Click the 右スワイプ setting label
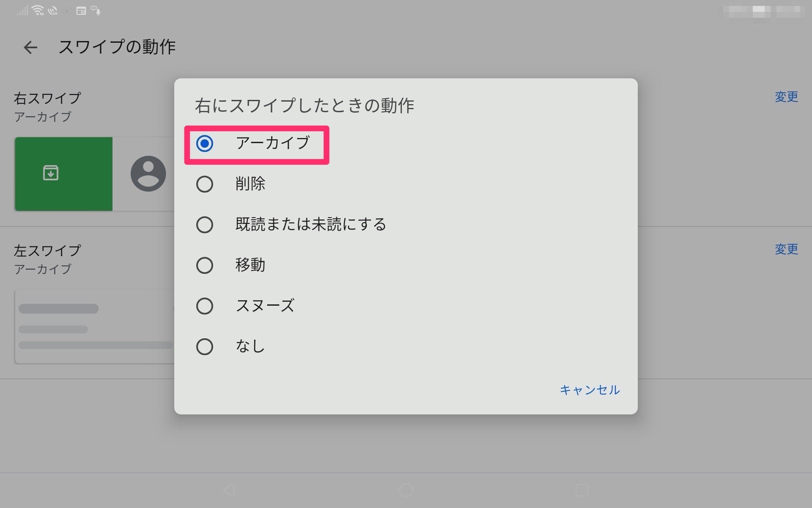Viewport: 812px width, 508px height. tap(47, 98)
